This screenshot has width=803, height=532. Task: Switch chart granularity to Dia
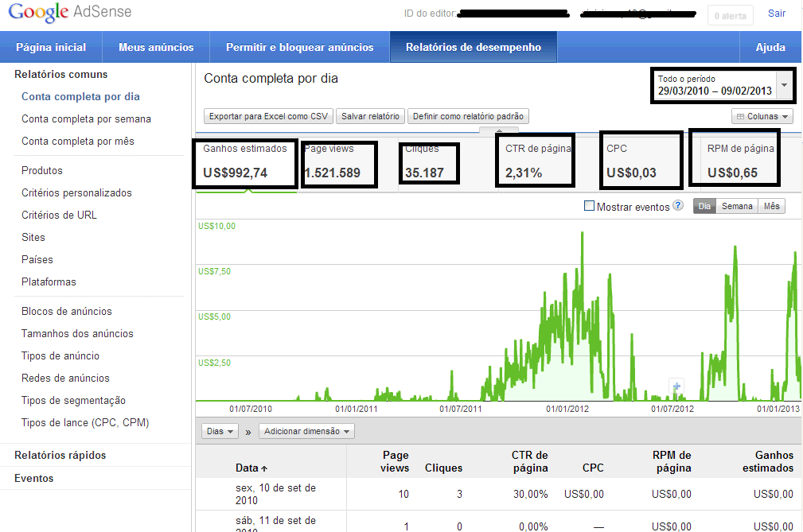tap(704, 206)
